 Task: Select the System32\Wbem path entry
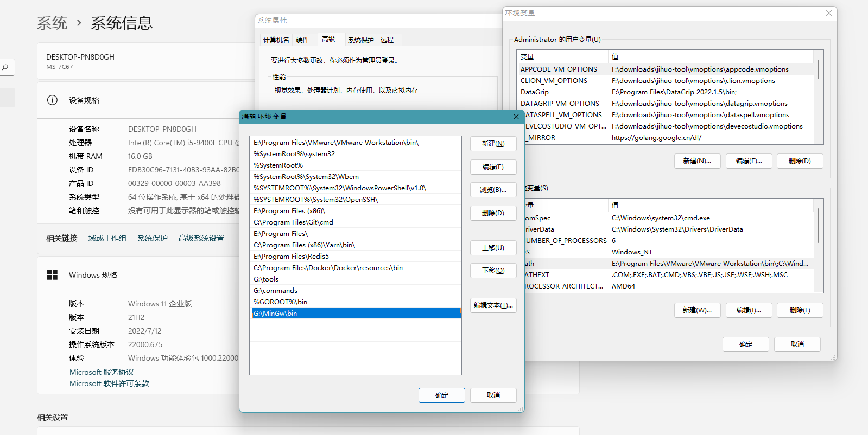(356, 177)
